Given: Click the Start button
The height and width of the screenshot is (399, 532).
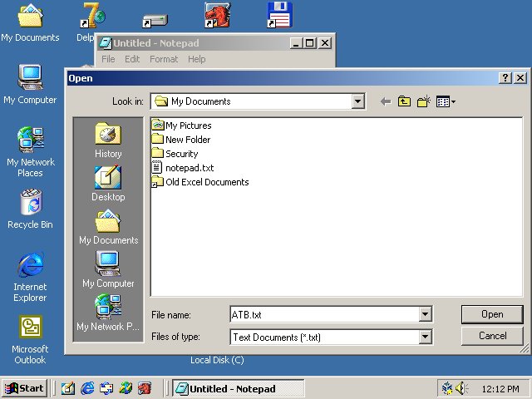Looking at the screenshot, I should tap(24, 388).
